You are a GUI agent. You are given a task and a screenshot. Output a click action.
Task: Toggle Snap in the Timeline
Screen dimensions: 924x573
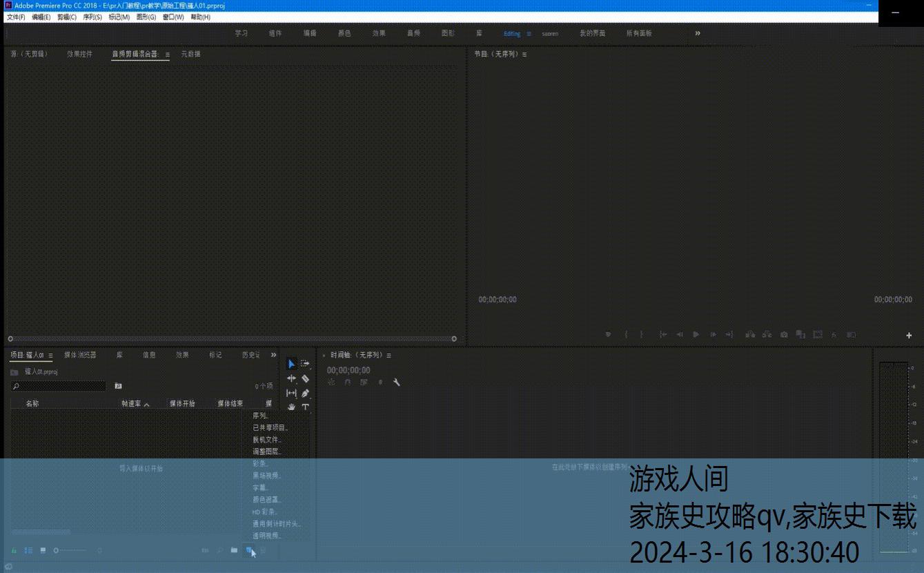click(x=347, y=382)
